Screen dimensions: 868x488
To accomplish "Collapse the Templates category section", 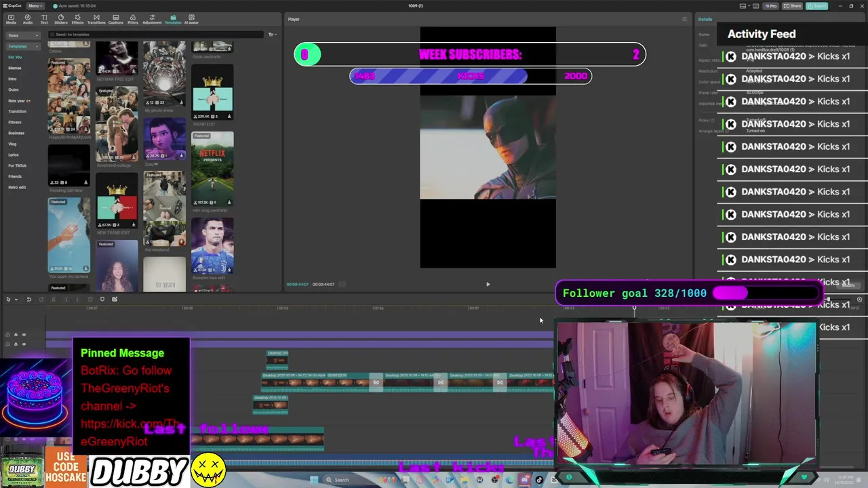I will (x=22, y=46).
